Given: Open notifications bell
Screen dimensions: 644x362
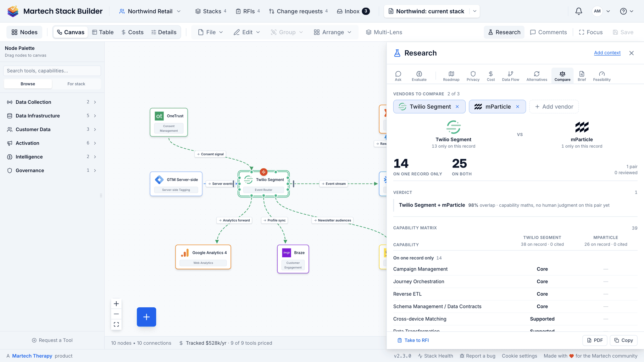Looking at the screenshot, I should tap(579, 11).
